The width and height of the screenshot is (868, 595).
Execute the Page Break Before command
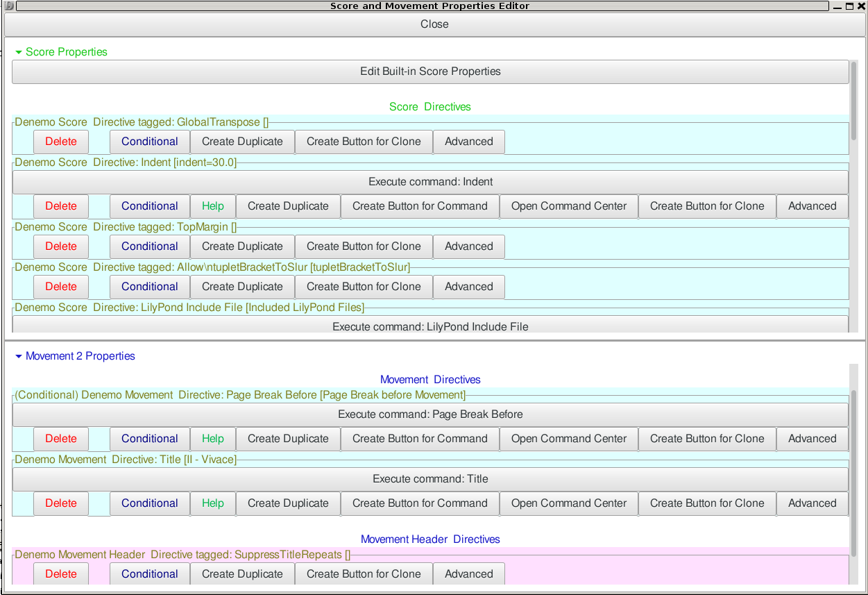point(430,414)
